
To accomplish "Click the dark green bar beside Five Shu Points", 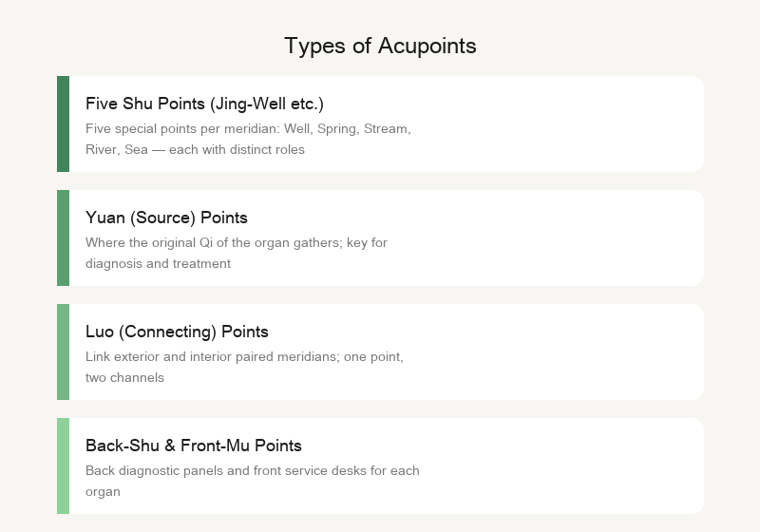I will tap(63, 123).
